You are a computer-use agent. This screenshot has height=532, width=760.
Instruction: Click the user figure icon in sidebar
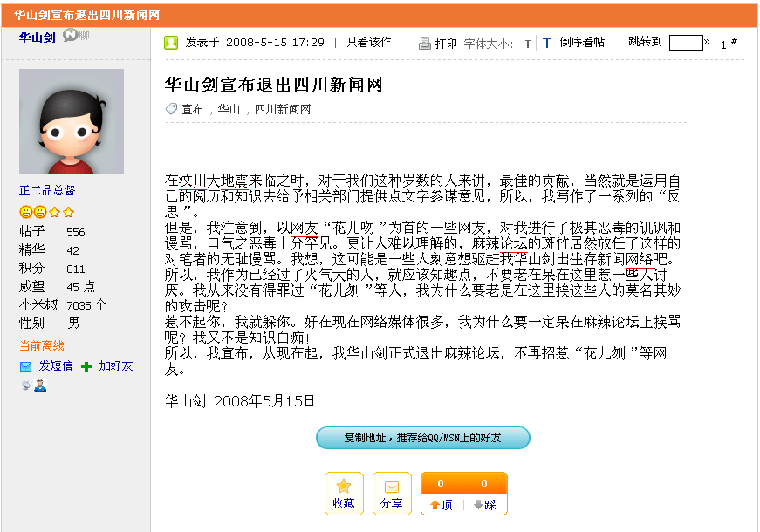tap(40, 385)
